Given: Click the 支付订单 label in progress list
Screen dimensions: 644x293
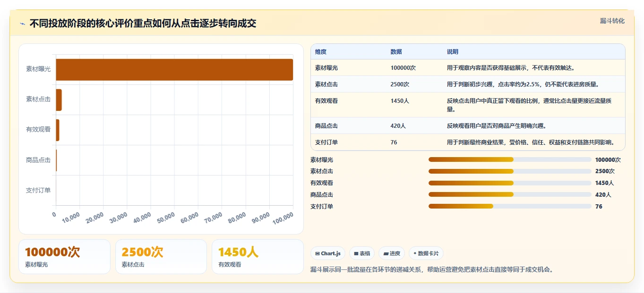Looking at the screenshot, I should pos(322,207).
